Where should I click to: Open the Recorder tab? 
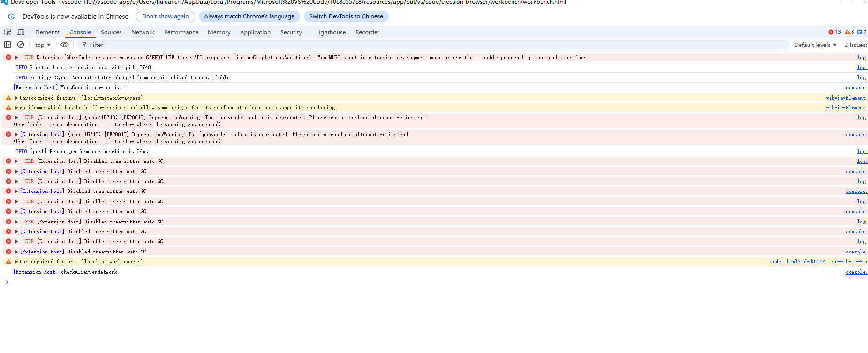(x=367, y=32)
